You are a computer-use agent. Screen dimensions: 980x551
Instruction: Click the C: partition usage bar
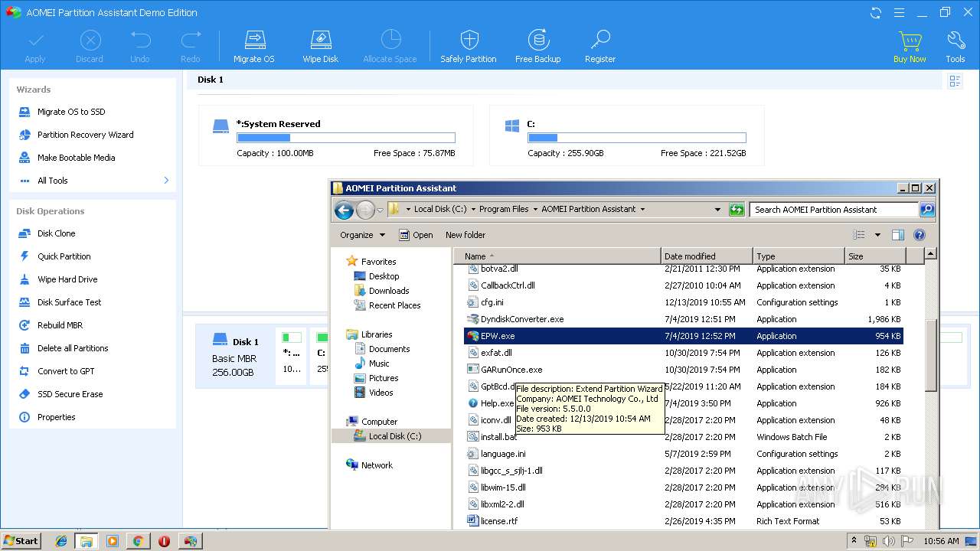(x=637, y=139)
